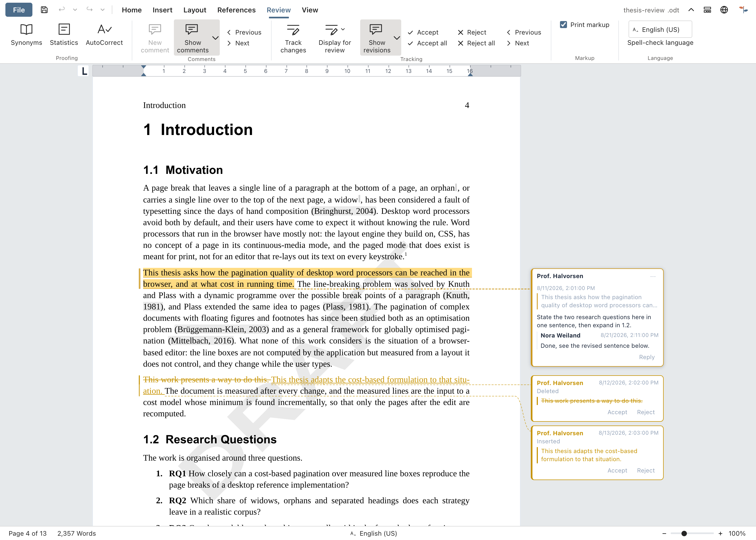Toggle Track changes

[293, 38]
